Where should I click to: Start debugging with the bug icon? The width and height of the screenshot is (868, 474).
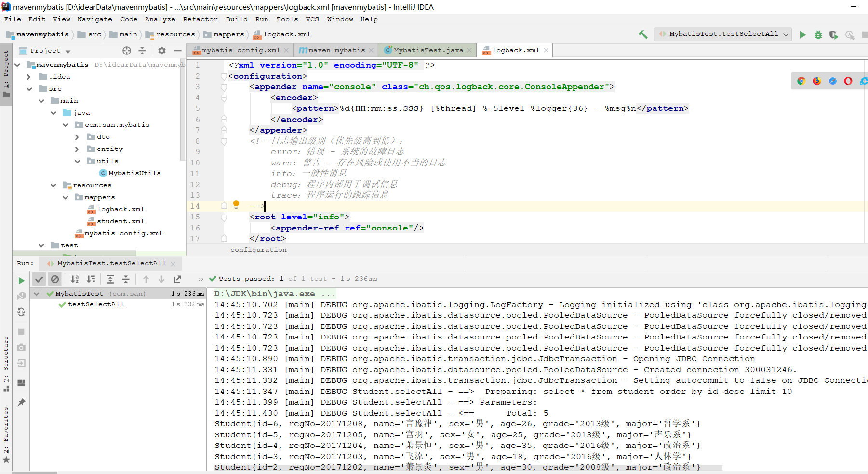click(818, 35)
